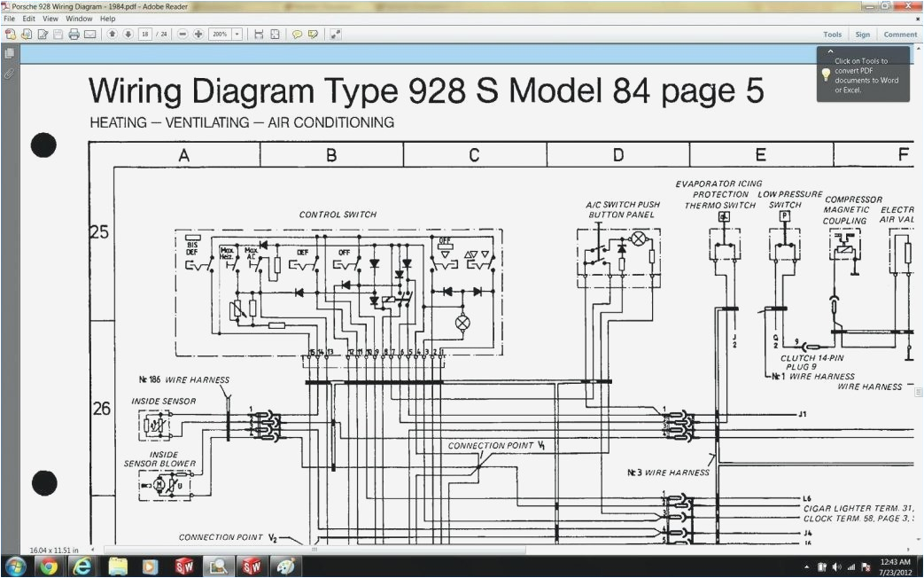Click the page number input field

pyautogui.click(x=144, y=35)
